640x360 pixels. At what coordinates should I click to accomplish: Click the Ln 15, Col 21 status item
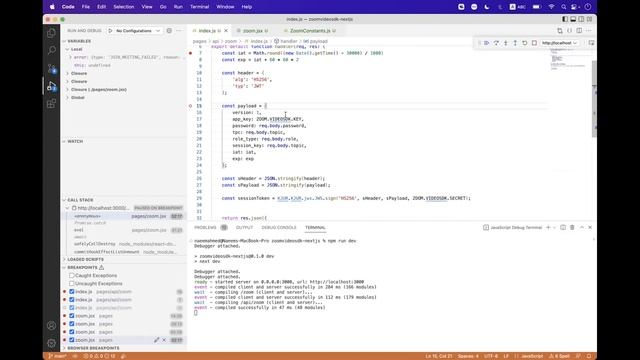tap(439, 356)
